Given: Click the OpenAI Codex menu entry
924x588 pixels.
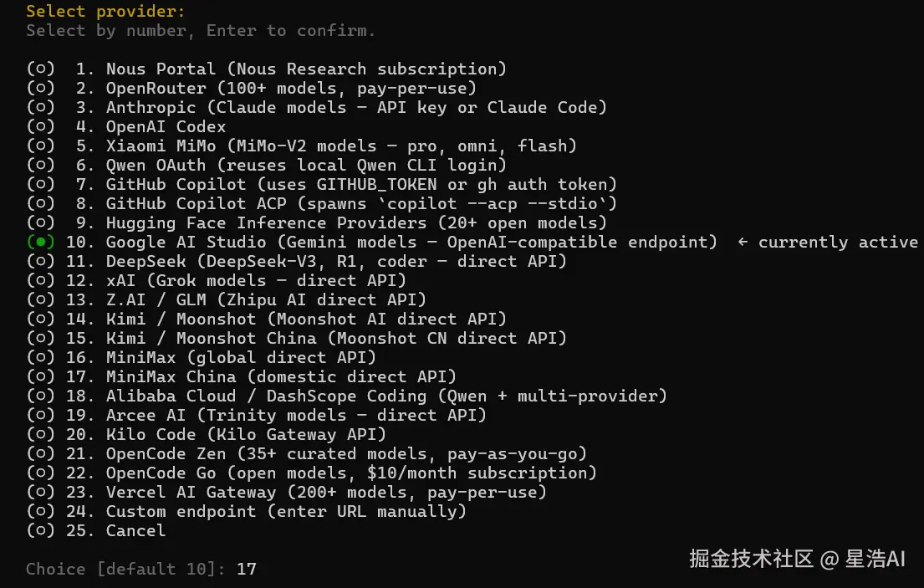Looking at the screenshot, I should coord(166,126).
